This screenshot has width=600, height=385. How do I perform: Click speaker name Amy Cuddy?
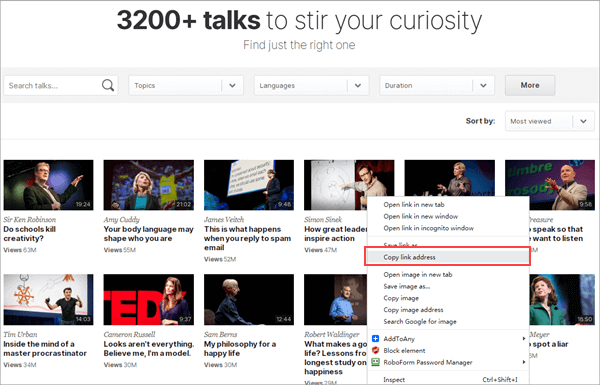(x=122, y=219)
